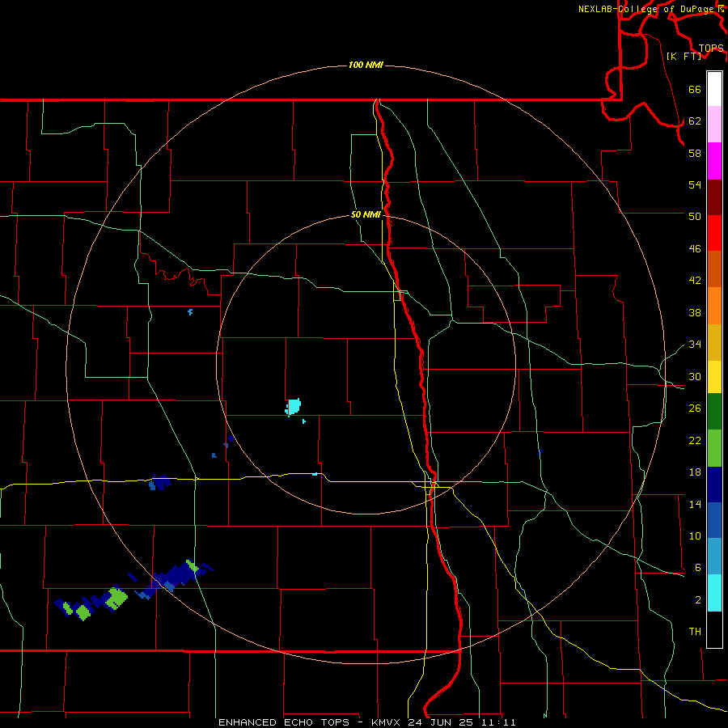728x728 pixels.
Task: Pick the dark red legend swatch
Action: coord(714,197)
